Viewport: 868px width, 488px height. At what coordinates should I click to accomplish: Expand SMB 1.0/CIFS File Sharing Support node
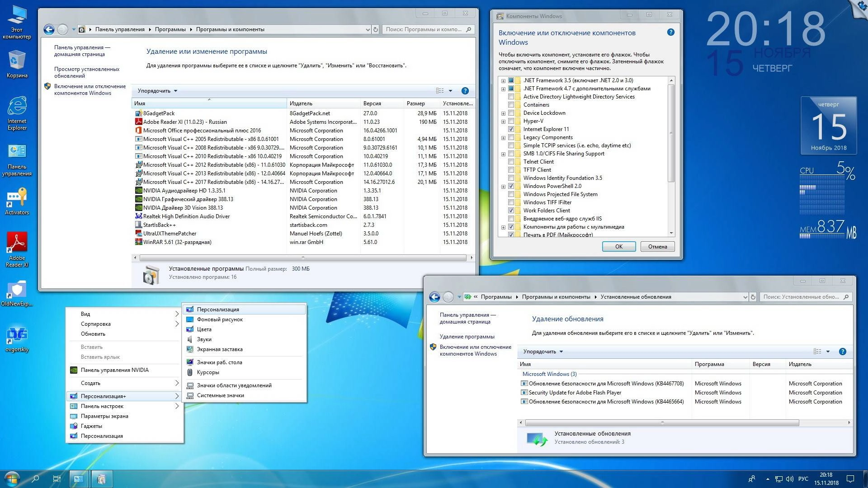503,154
